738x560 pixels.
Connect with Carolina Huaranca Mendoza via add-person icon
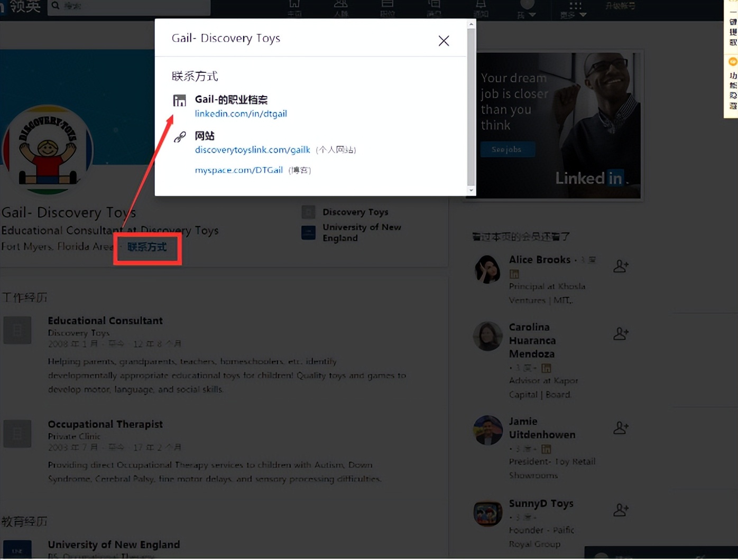pyautogui.click(x=621, y=334)
